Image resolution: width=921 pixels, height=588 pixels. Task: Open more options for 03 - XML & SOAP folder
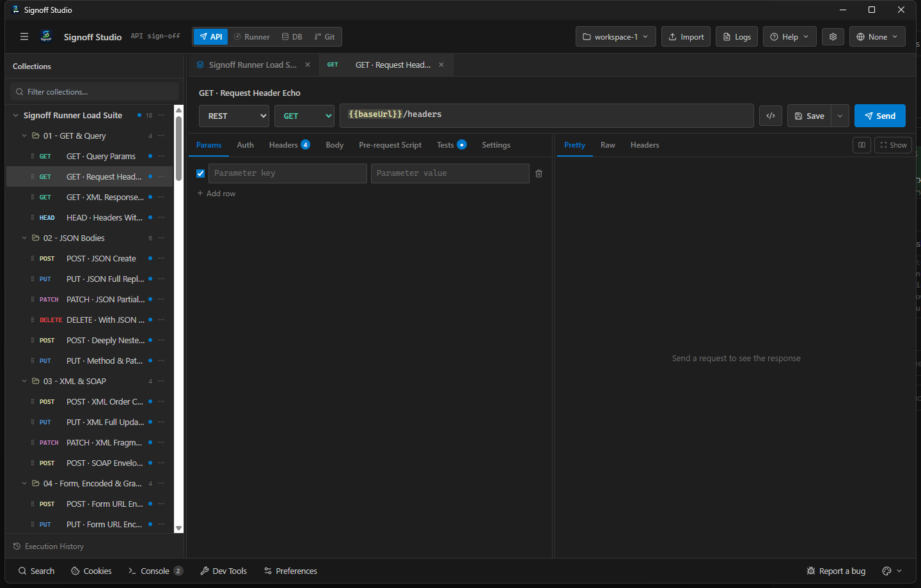tap(161, 381)
